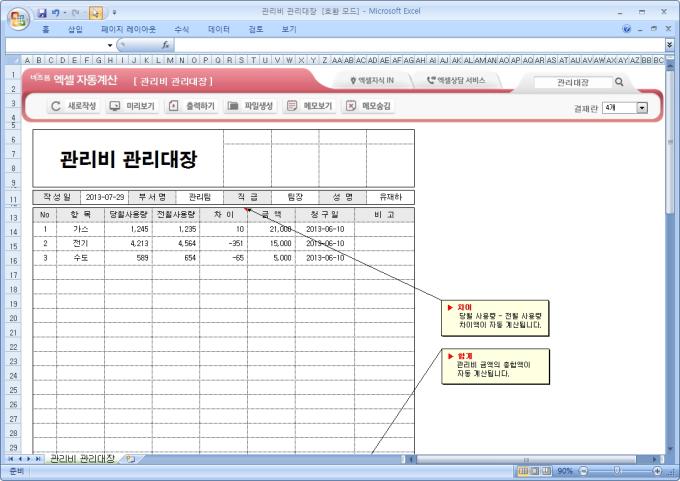Open the 엑셀지식 IN tab
The image size is (680, 481).
click(x=373, y=80)
